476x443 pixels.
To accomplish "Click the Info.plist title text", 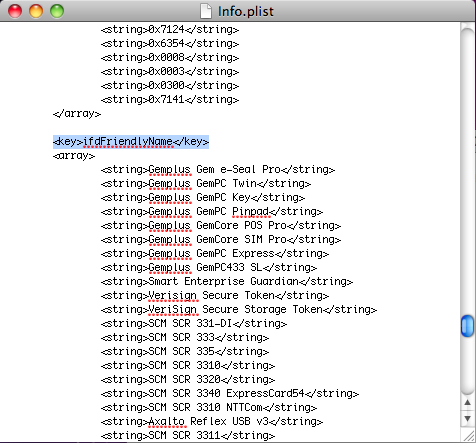I will tap(246, 11).
